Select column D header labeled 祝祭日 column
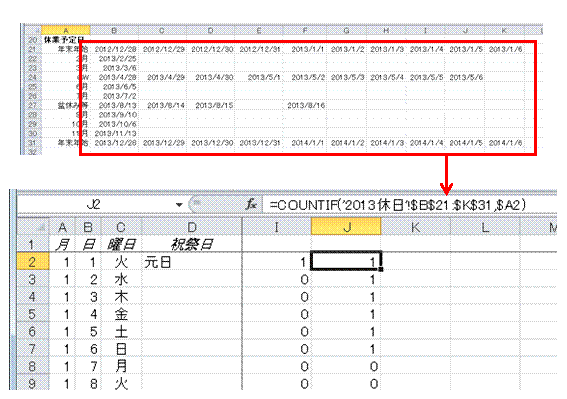 click(192, 227)
